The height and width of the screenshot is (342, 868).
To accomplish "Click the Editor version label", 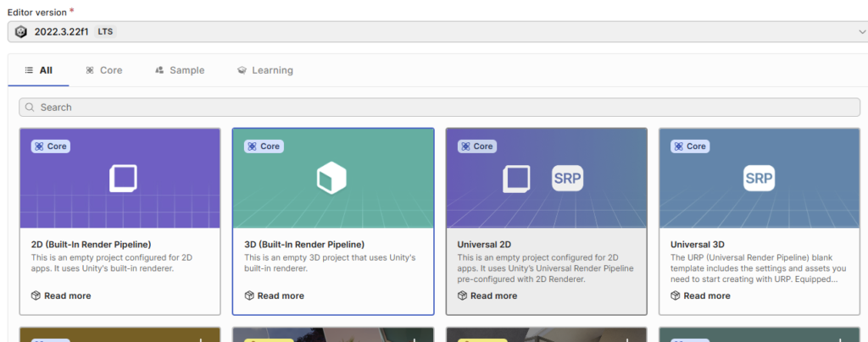I will [x=37, y=12].
